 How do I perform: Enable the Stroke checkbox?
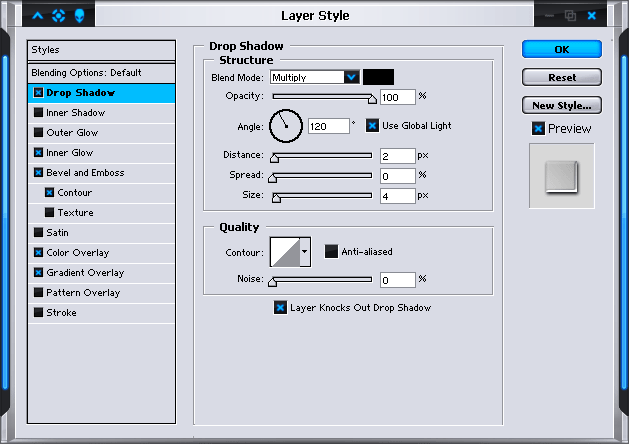click(x=38, y=312)
